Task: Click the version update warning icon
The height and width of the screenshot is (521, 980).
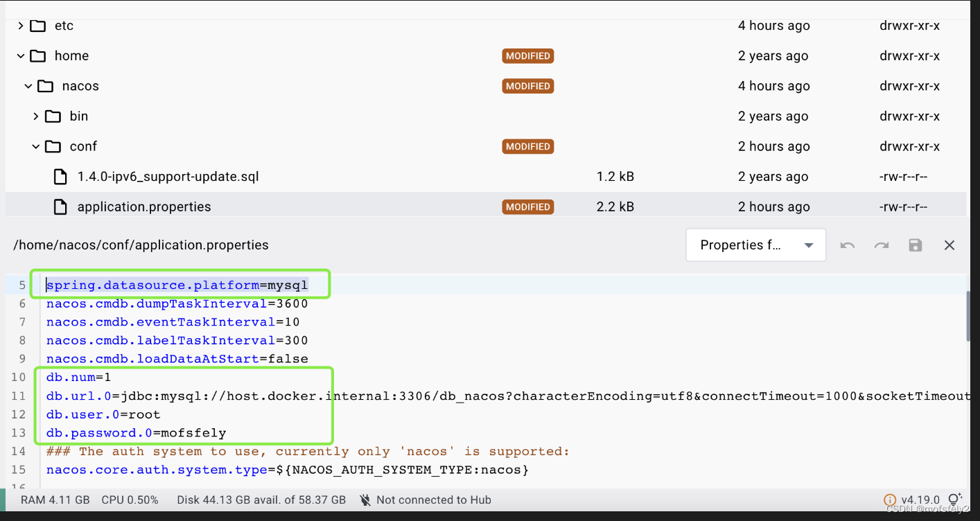Action: pyautogui.click(x=890, y=500)
